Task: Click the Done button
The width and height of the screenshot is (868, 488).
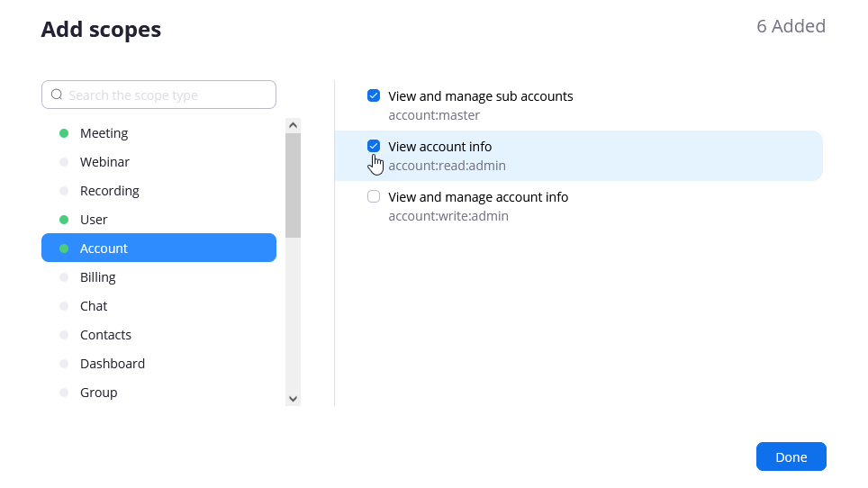Action: click(x=791, y=456)
